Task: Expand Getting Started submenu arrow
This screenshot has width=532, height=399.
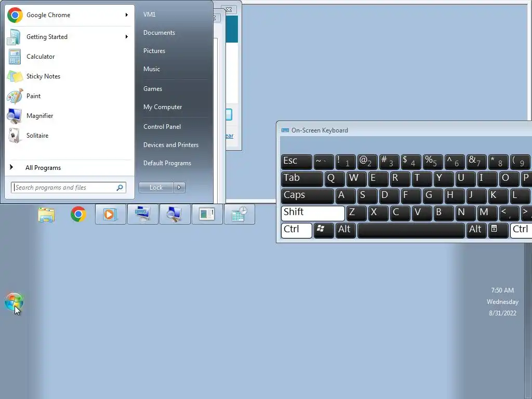Action: pyautogui.click(x=127, y=37)
